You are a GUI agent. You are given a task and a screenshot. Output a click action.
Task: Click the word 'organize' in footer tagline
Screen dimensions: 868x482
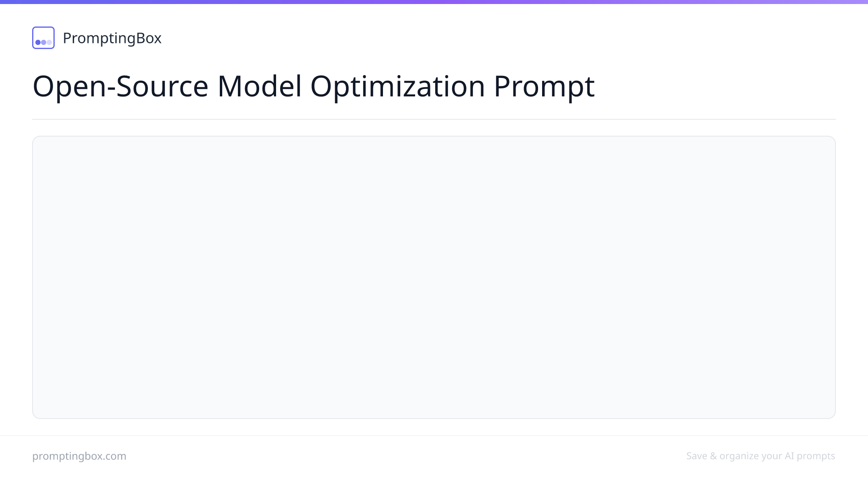click(x=739, y=456)
